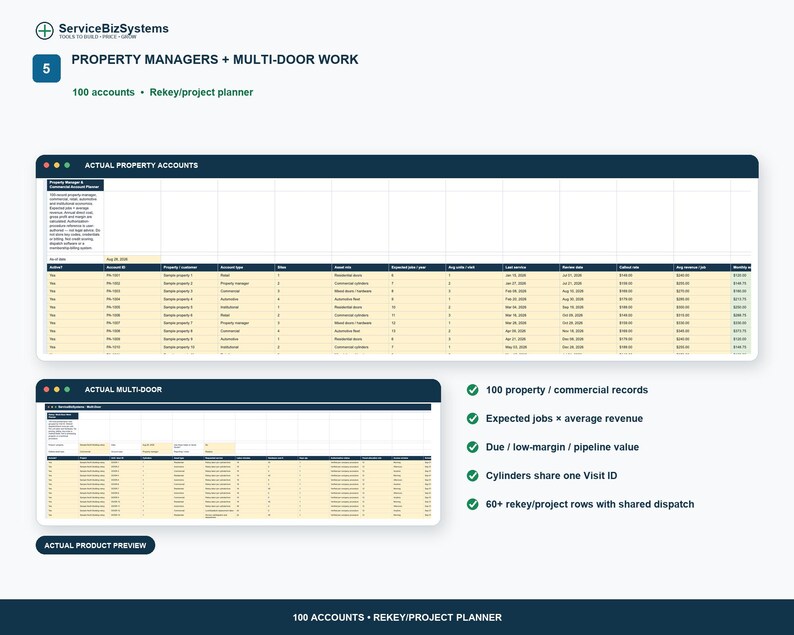Click the last service date 'Jan 15, 2026'
The width and height of the screenshot is (794, 635).
pos(531,275)
